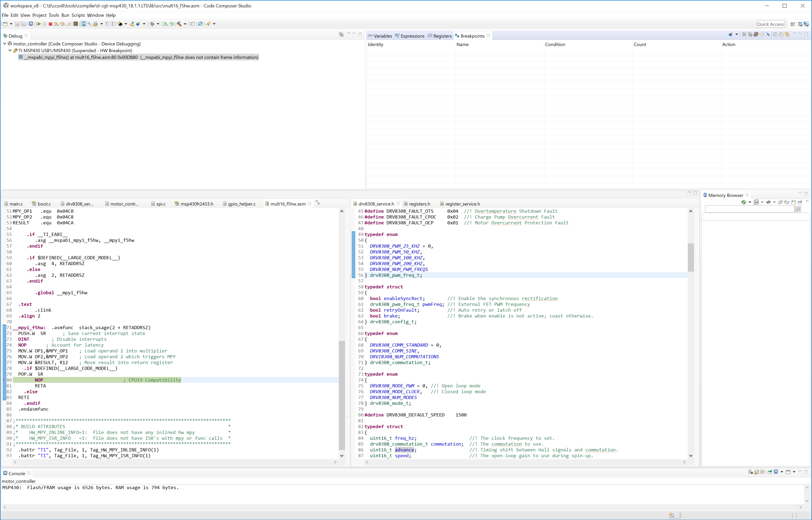Image resolution: width=812 pixels, height=520 pixels.
Task: Click the Link with Debug View arrows icon
Action: pyautogui.click(x=787, y=34)
